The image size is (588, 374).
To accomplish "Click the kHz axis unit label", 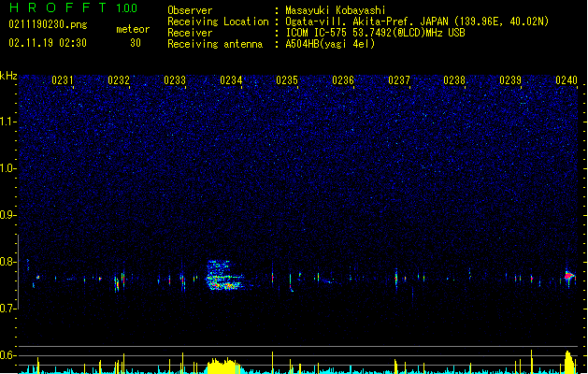I will click(x=8, y=76).
